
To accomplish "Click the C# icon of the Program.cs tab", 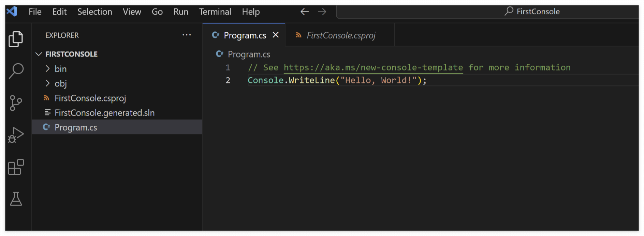I will (x=216, y=35).
